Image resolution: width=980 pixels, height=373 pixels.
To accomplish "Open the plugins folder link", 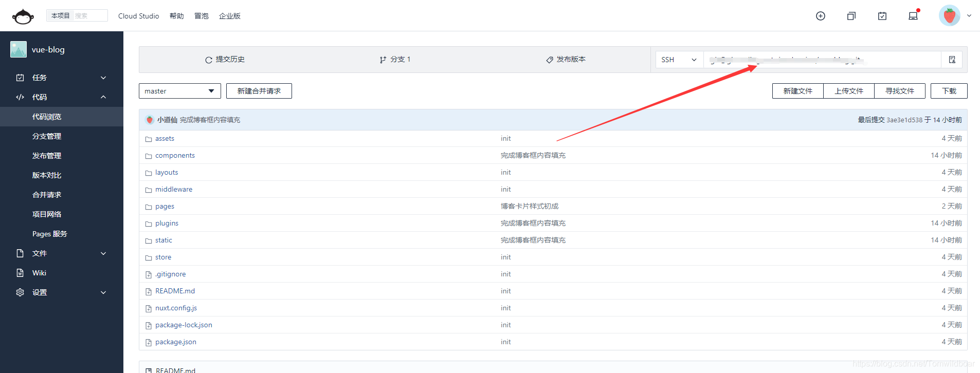I will pyautogui.click(x=167, y=223).
